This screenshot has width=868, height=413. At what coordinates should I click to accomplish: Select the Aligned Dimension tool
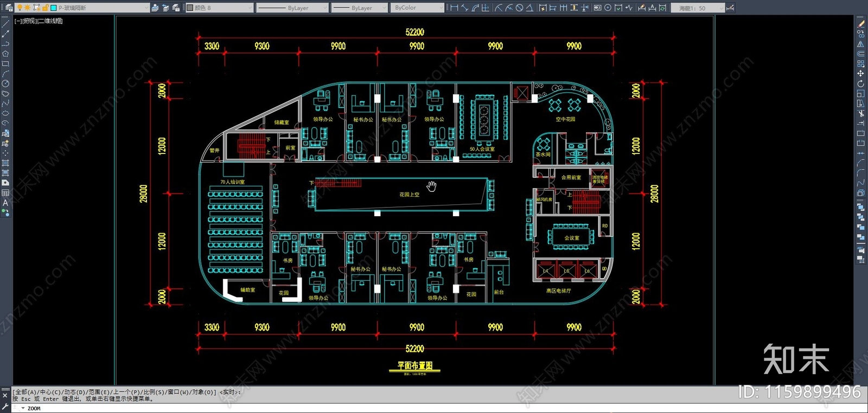465,8
